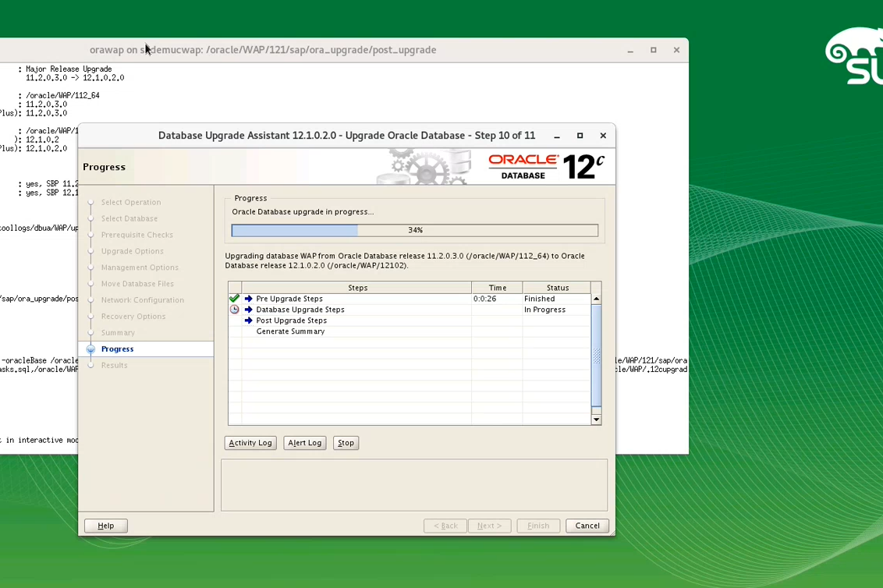Open the Alert Log
Image resolution: width=883 pixels, height=588 pixels.
pyautogui.click(x=305, y=443)
